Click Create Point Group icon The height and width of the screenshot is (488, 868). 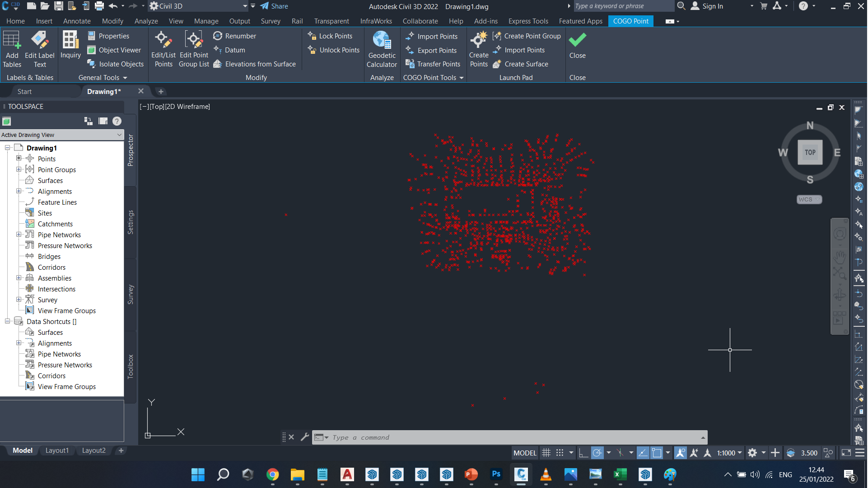click(x=497, y=36)
